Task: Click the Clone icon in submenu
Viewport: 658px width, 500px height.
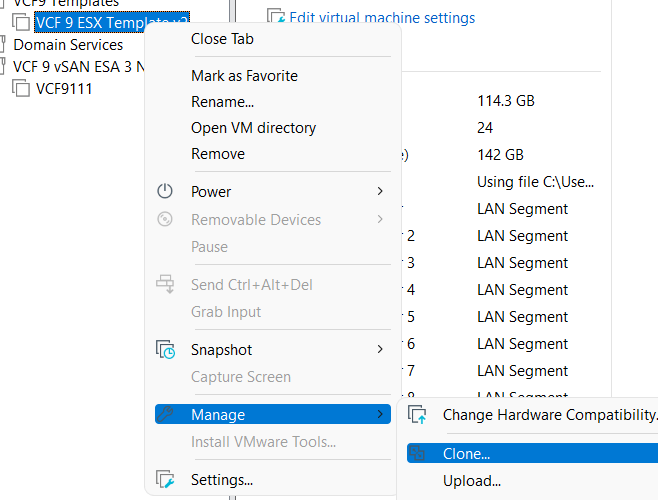Action: [x=418, y=454]
